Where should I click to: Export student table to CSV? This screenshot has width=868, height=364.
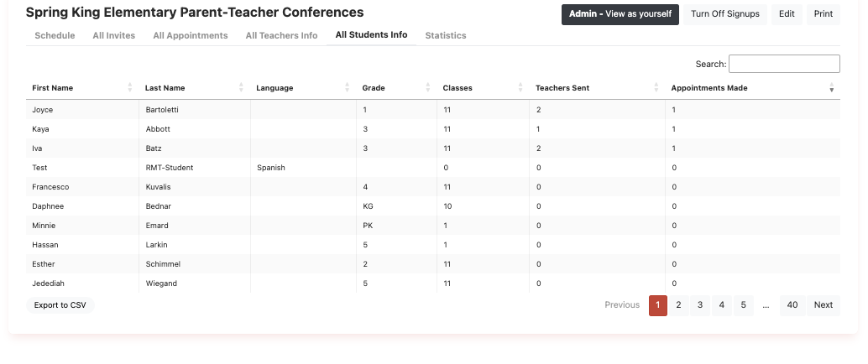click(x=60, y=305)
